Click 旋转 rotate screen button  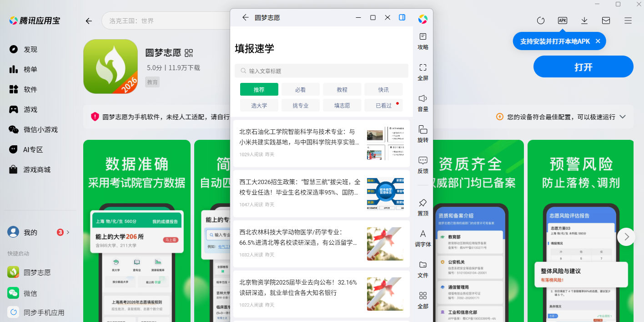click(x=423, y=134)
